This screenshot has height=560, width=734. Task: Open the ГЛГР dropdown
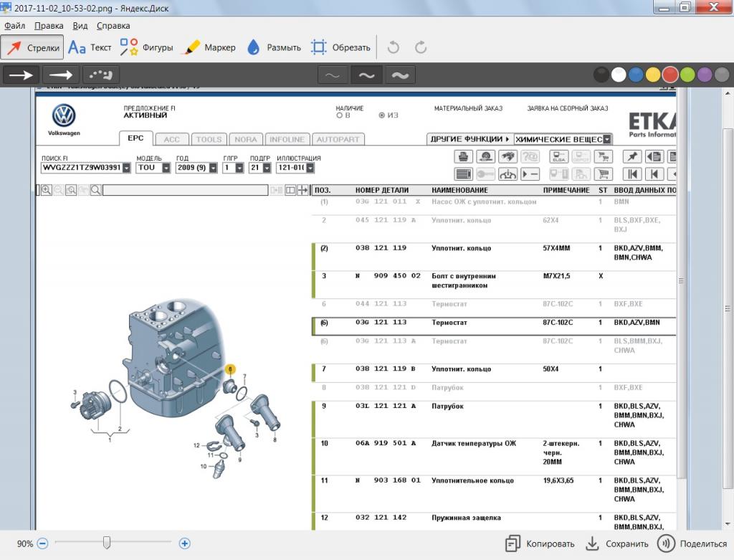pos(239,168)
